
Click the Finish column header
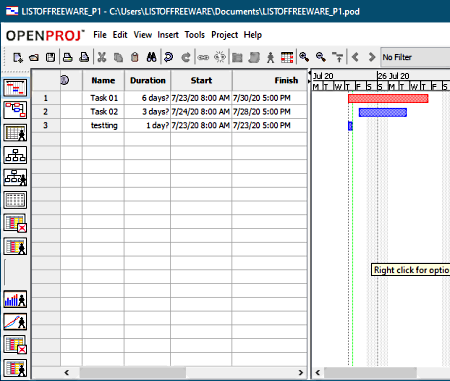[x=269, y=80]
